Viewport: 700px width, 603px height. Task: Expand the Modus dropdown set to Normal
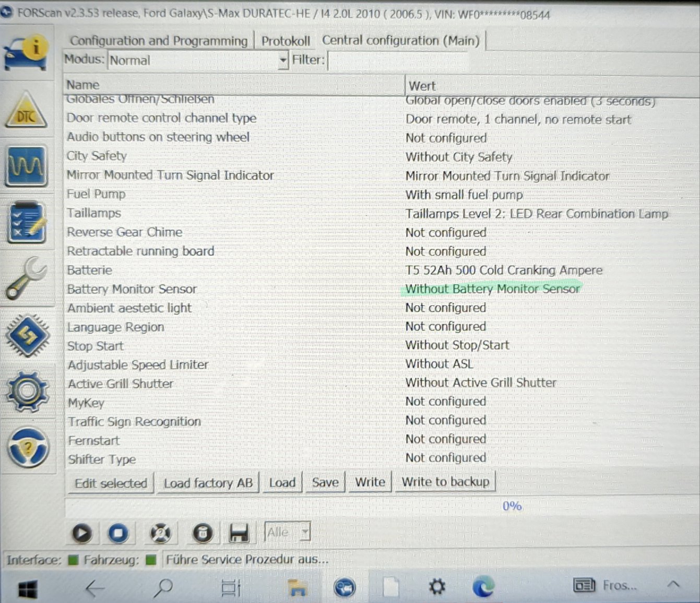coord(282,61)
